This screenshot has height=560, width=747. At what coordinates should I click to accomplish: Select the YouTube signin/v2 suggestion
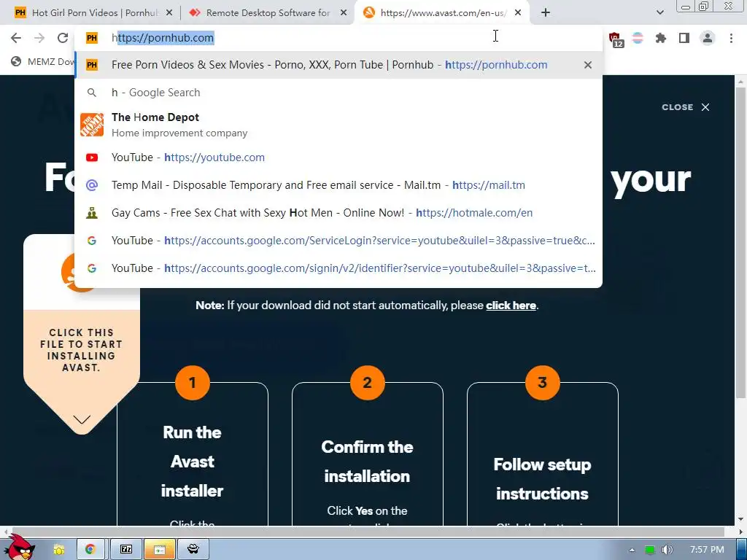pyautogui.click(x=338, y=268)
